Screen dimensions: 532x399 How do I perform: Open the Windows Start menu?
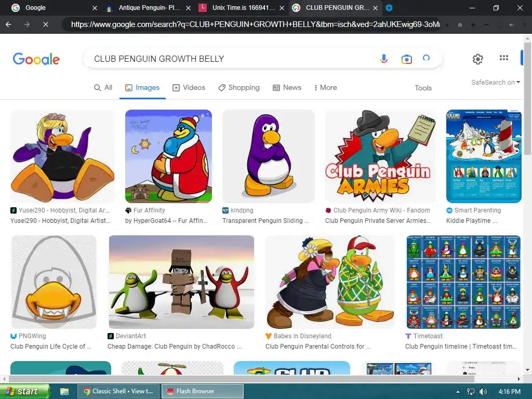tap(25, 391)
